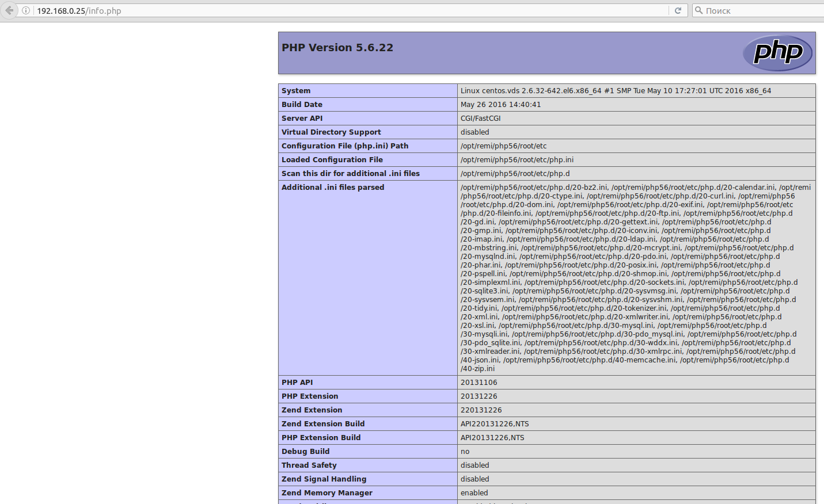This screenshot has width=824, height=504.
Task: Click Zend Signal Handling label
Action: (324, 479)
